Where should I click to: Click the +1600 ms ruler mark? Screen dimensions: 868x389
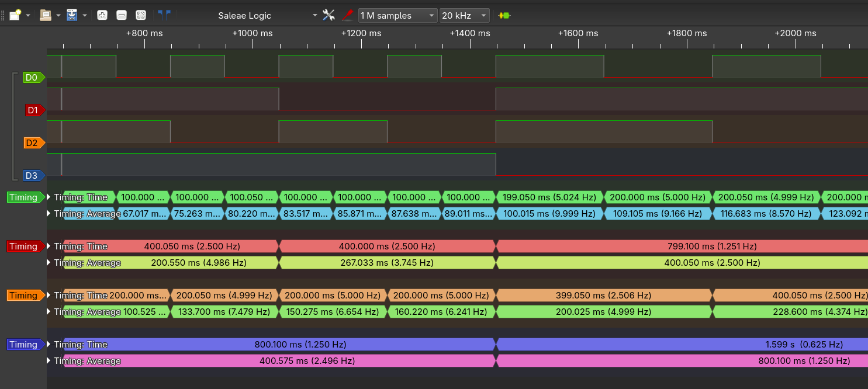point(578,33)
